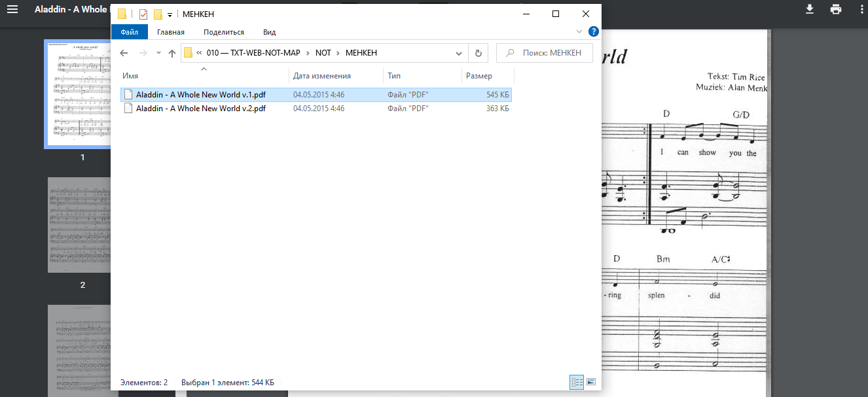Open the Поделиться ribbon tab
The width and height of the screenshot is (868, 397).
click(224, 31)
